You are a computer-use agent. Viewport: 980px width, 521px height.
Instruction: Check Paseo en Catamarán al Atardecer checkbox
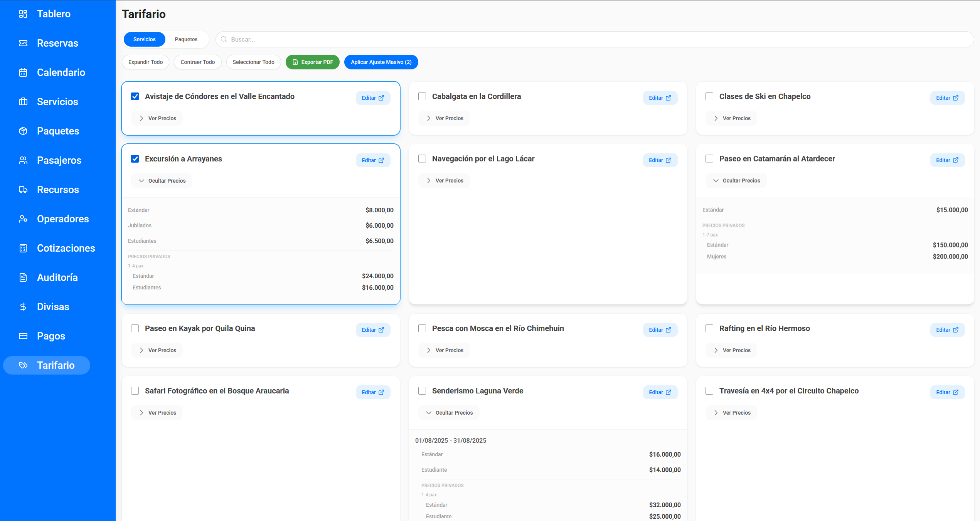tap(709, 159)
